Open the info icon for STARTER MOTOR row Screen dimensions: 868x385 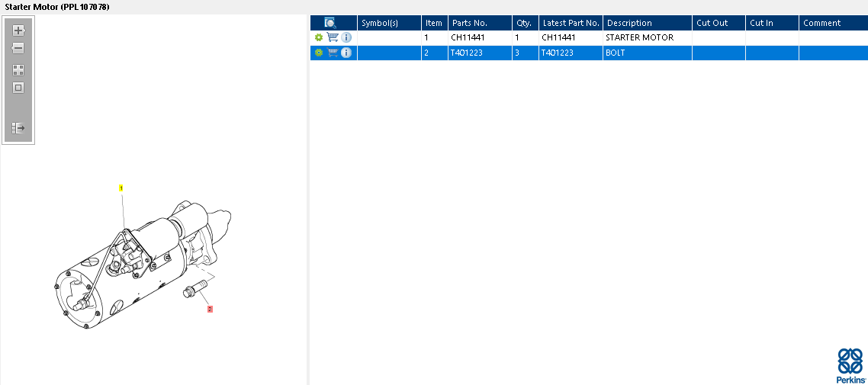point(346,37)
